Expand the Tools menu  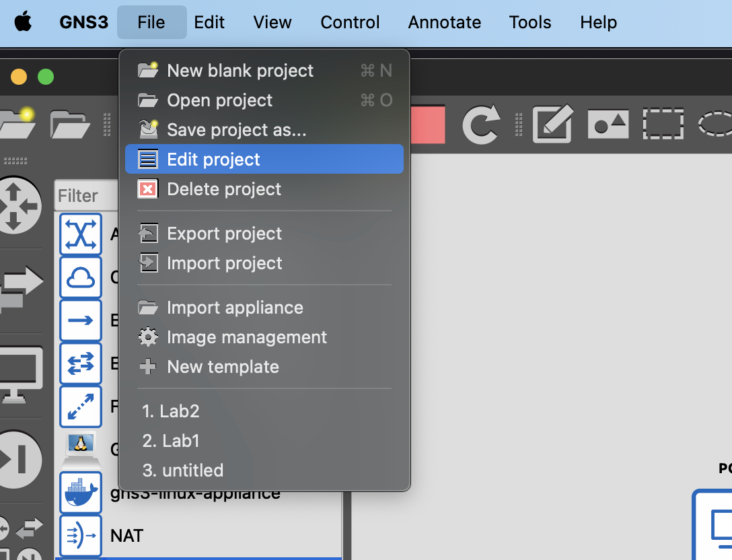529,22
